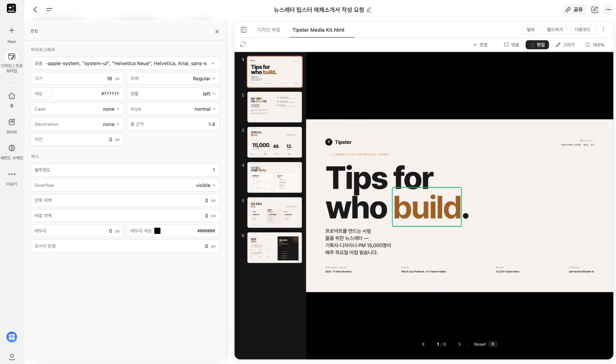Go to the next slide
This screenshot has height=364, width=616.
tap(459, 344)
